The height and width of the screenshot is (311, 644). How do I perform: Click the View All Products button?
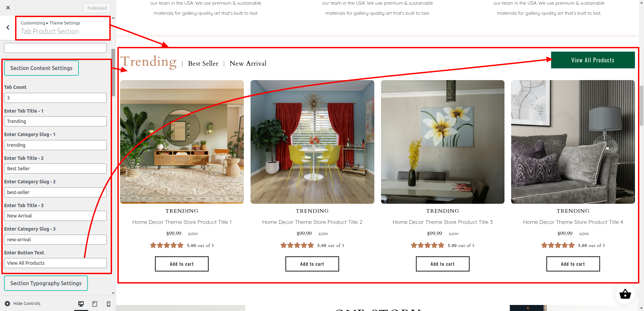click(x=593, y=60)
